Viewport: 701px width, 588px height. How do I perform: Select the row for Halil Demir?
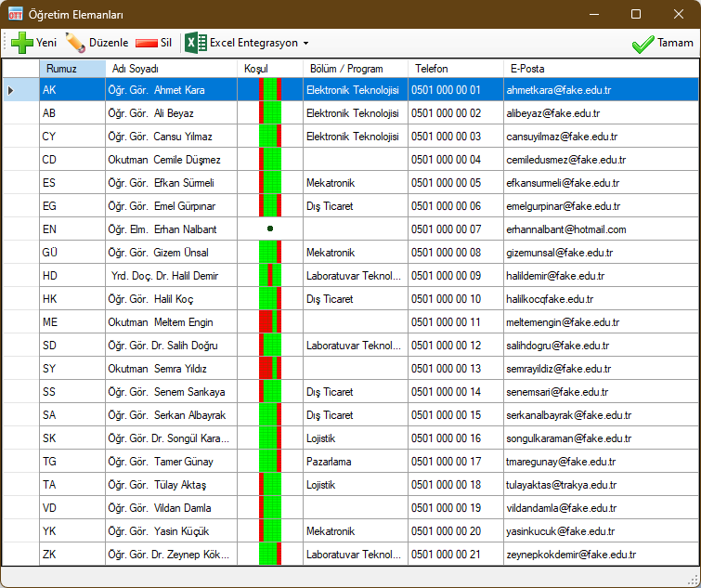[x=165, y=276]
